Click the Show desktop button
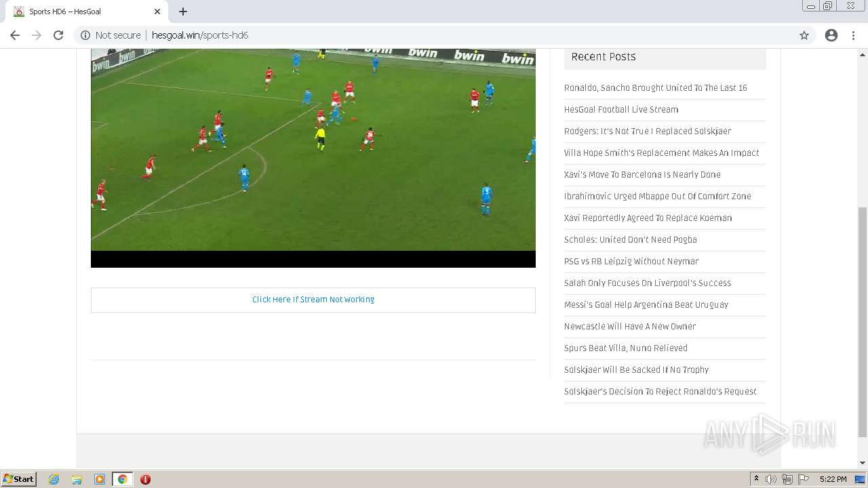Image resolution: width=868 pixels, height=488 pixels. (861, 479)
